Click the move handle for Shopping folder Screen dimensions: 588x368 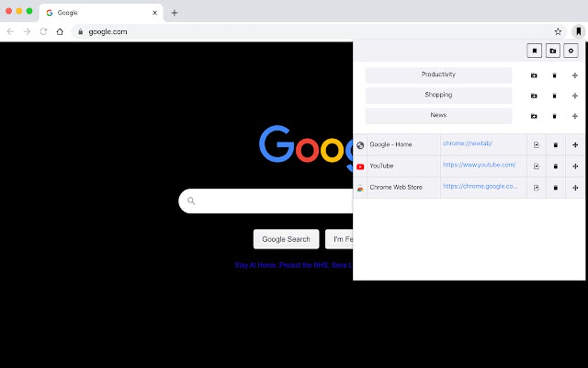(x=575, y=96)
